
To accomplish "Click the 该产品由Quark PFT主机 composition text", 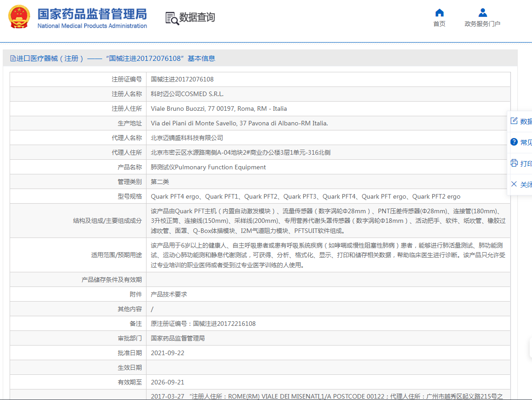I will [x=328, y=221].
